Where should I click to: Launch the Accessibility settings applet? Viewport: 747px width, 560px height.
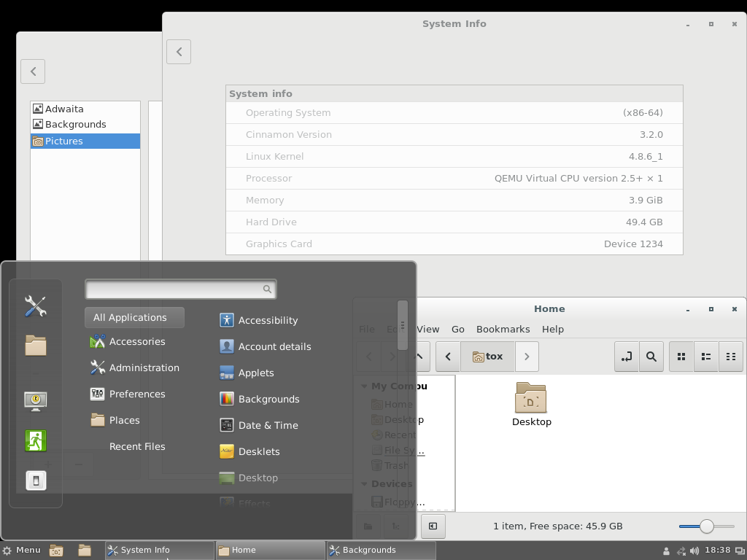[268, 320]
